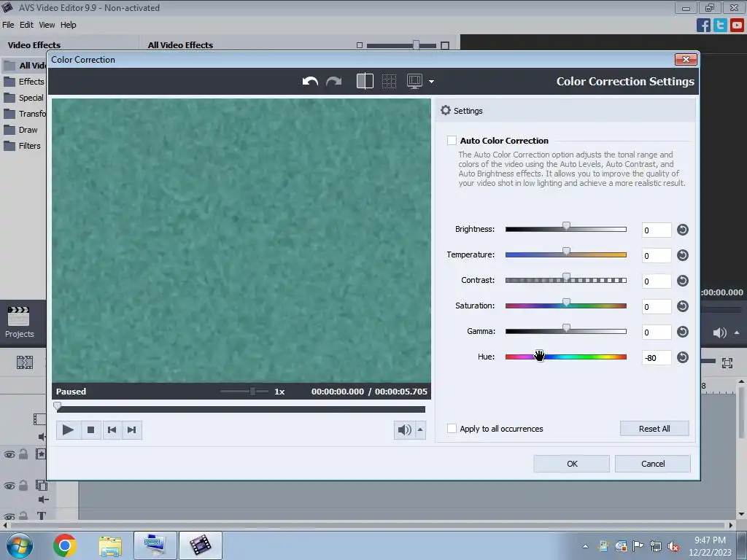The width and height of the screenshot is (747, 560).
Task: Enable Auto Color Correction checkbox
Action: click(452, 141)
